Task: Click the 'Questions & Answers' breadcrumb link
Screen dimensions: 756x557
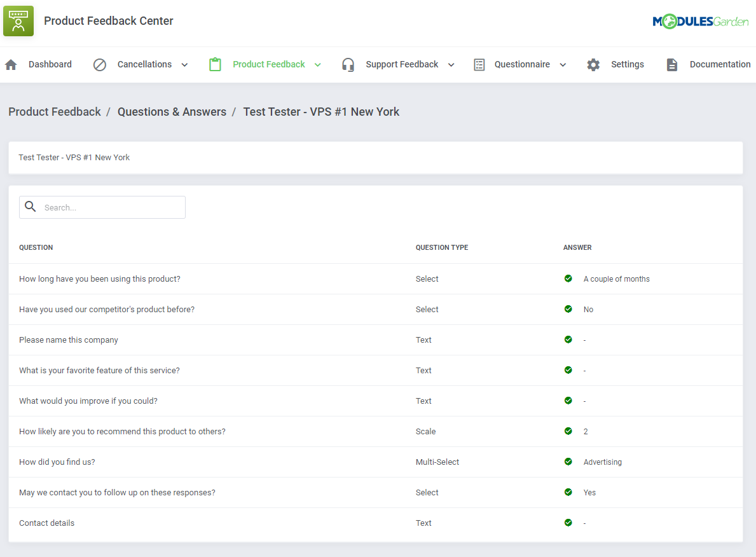Action: 172,112
